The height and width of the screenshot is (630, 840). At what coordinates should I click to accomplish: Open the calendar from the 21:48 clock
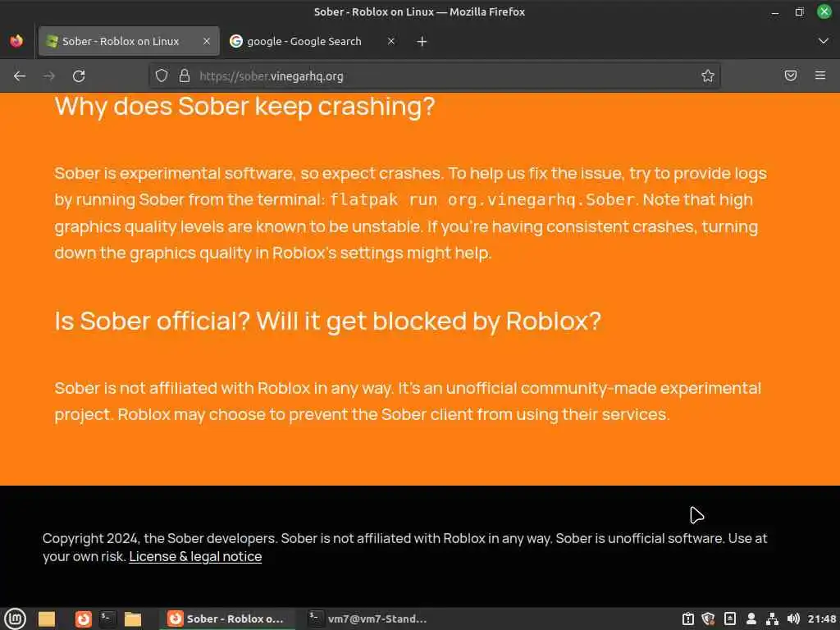(822, 619)
